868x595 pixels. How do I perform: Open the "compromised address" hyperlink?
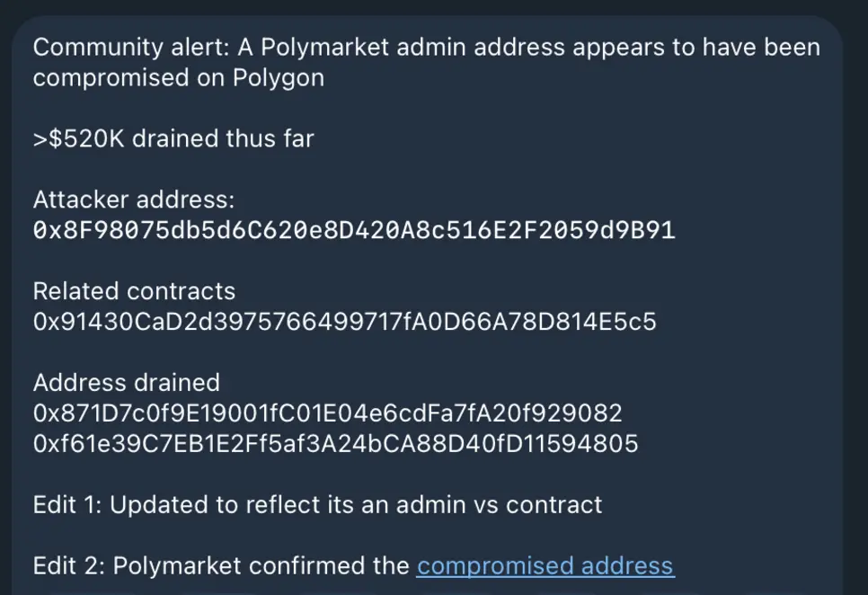point(545,566)
